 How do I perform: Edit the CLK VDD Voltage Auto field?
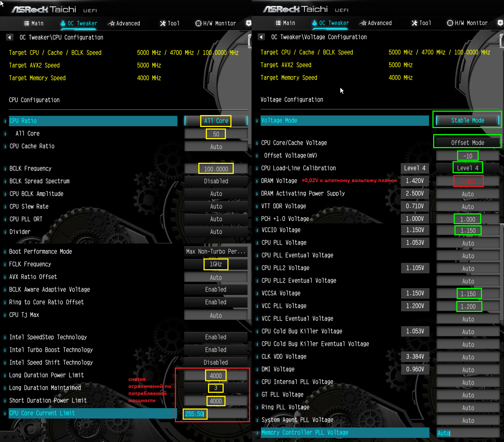tap(467, 357)
